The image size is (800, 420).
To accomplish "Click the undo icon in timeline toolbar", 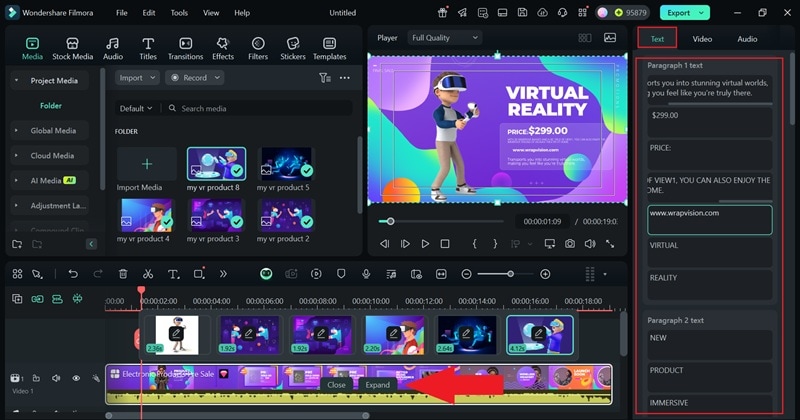I will pyautogui.click(x=73, y=274).
